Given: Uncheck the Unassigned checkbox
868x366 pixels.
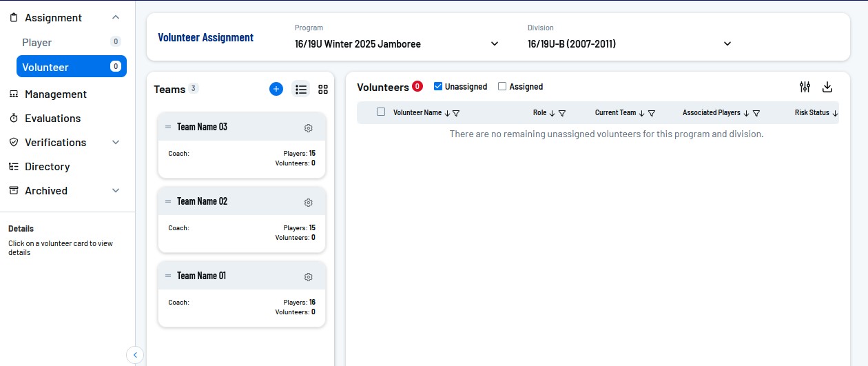Looking at the screenshot, I should click(437, 87).
